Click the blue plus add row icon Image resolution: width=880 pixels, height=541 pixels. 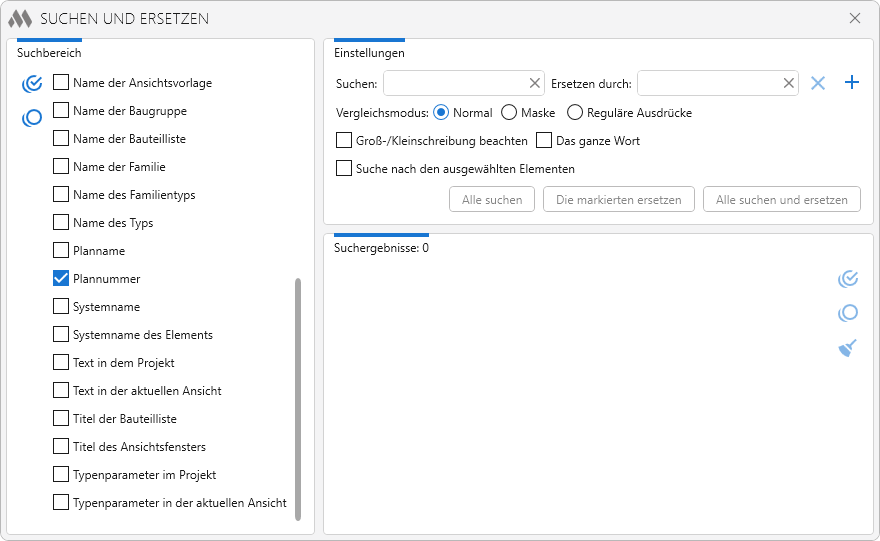(x=852, y=83)
